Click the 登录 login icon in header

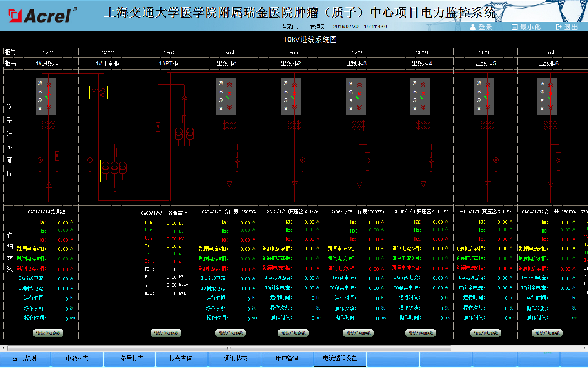[x=473, y=27]
